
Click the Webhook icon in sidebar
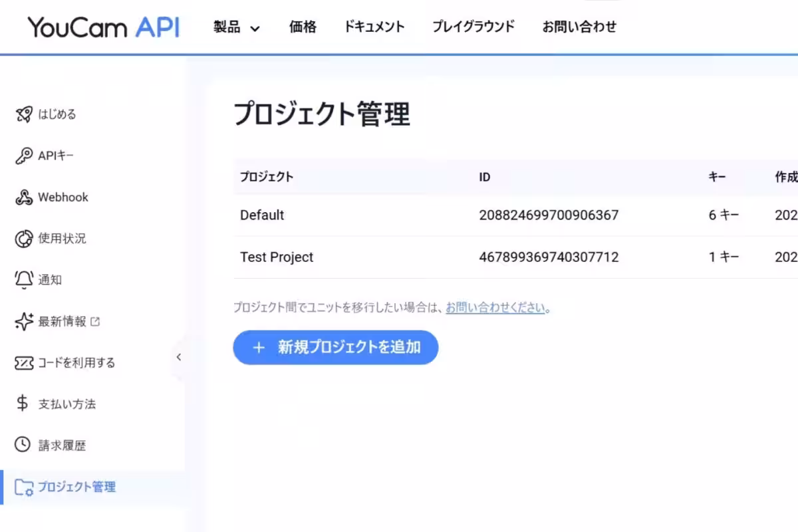[x=23, y=198]
